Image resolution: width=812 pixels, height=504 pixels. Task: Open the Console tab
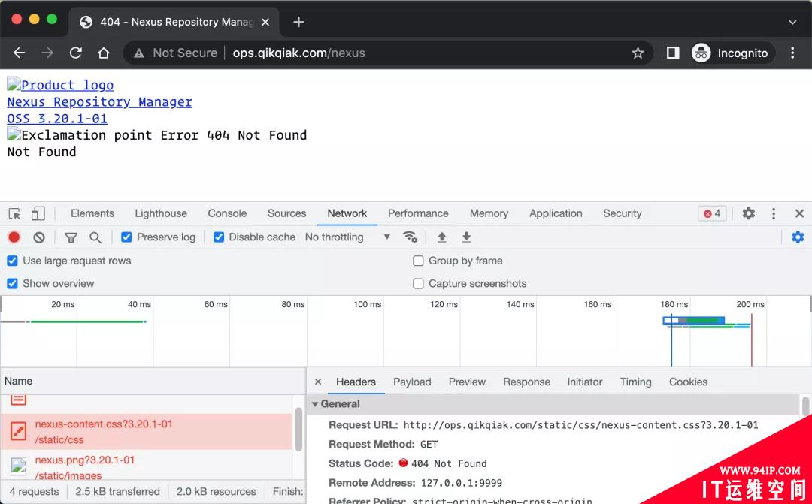click(x=227, y=213)
